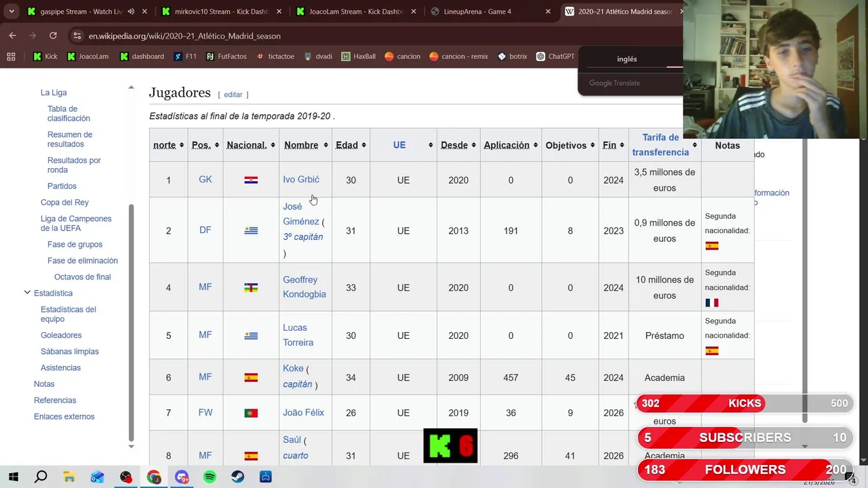The image size is (868, 488).
Task: Click the Croatia flag in Ivo Grbić row
Action: coord(251,180)
